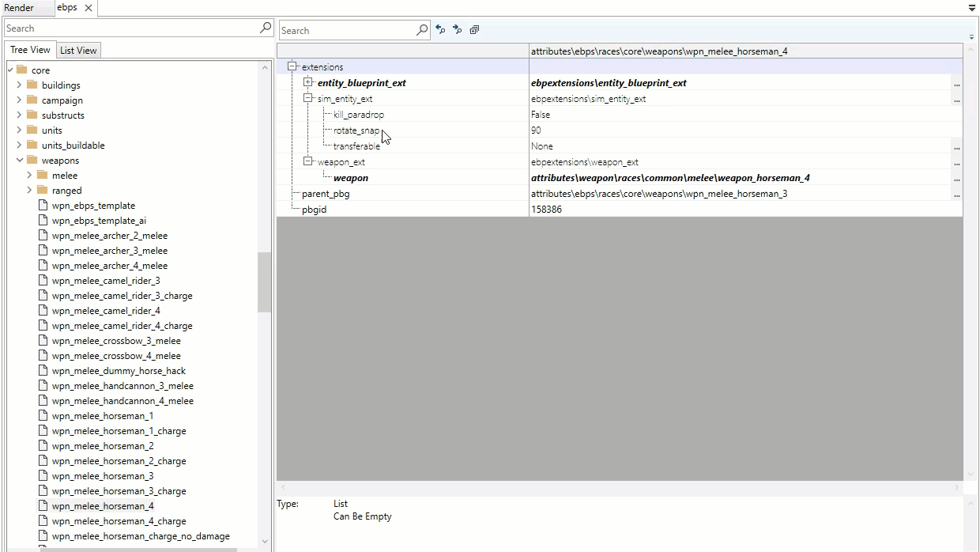
Task: Switch to the List View tab
Action: coord(78,51)
